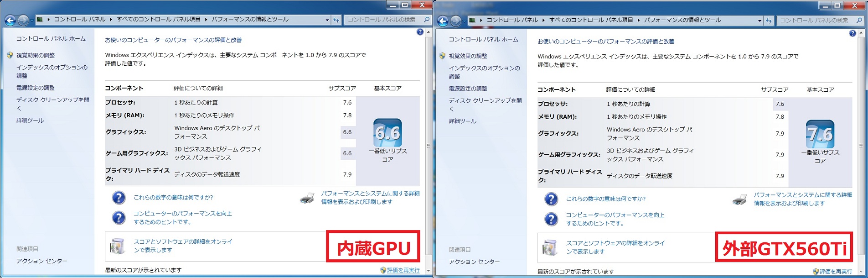Screen dimensions: 868x278
Task: Click the Back arrow in the right window
Action: [x=443, y=21]
